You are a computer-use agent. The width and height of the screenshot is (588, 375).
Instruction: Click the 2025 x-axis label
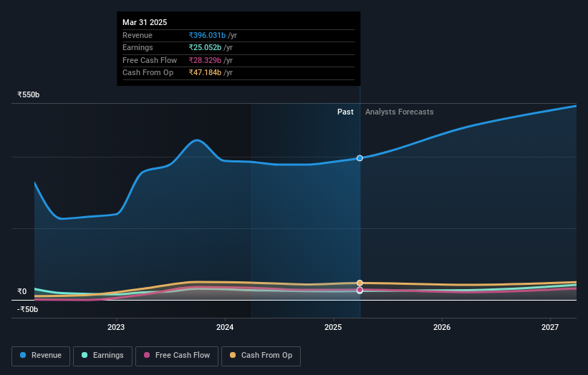[333, 327]
